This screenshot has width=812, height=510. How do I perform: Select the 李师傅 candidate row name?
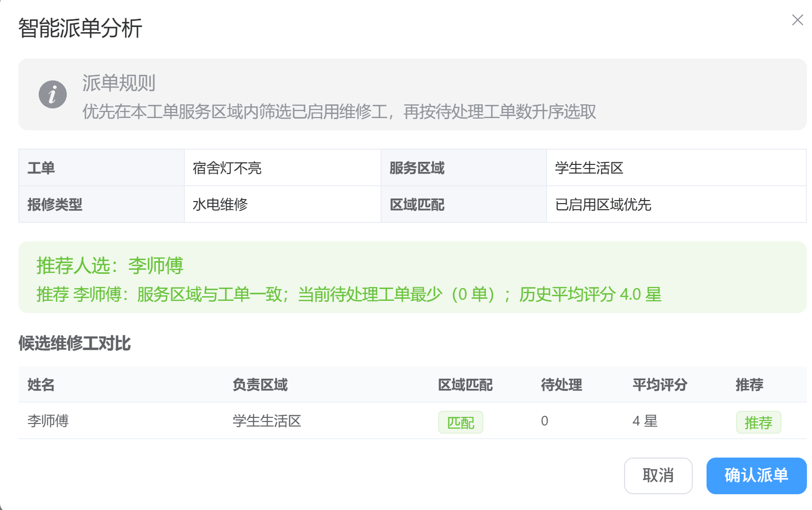click(48, 421)
